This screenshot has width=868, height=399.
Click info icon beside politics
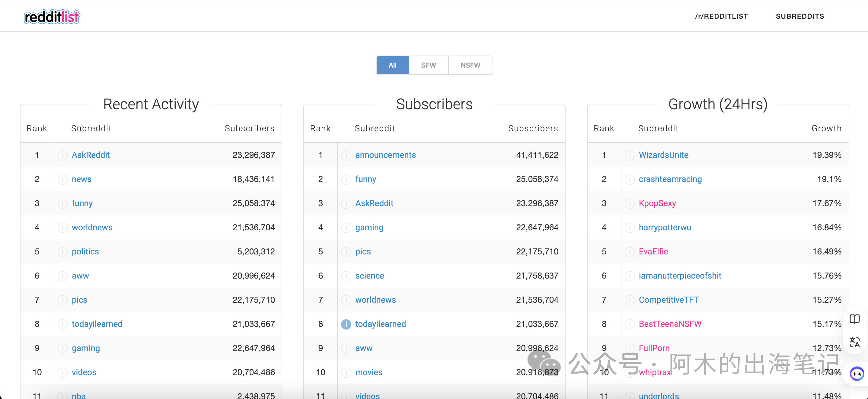point(62,252)
